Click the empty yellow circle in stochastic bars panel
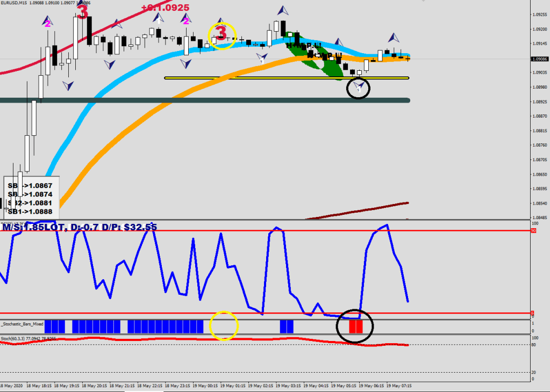The width and height of the screenshot is (550, 392). (223, 326)
